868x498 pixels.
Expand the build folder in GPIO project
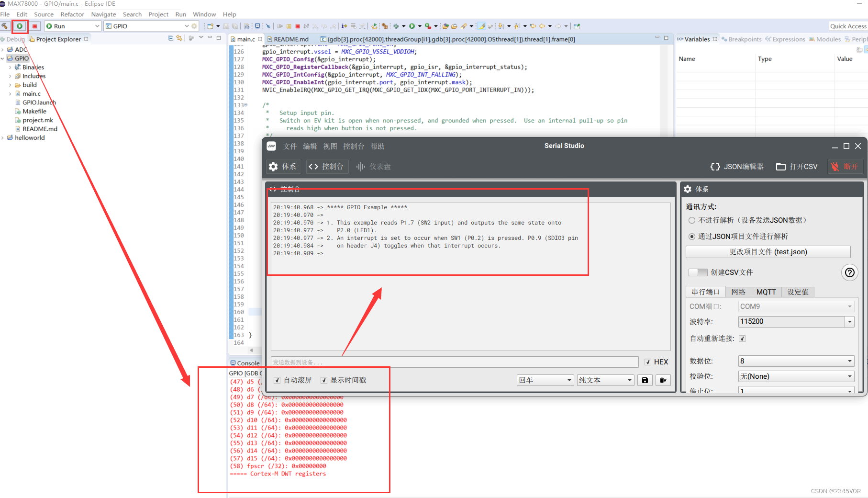click(x=10, y=85)
